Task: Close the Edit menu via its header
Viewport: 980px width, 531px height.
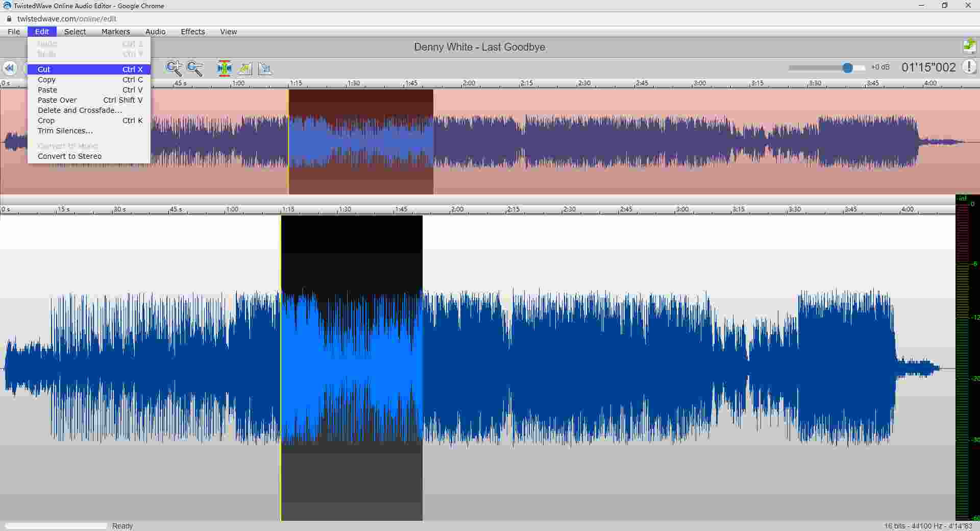Action: tap(42, 32)
